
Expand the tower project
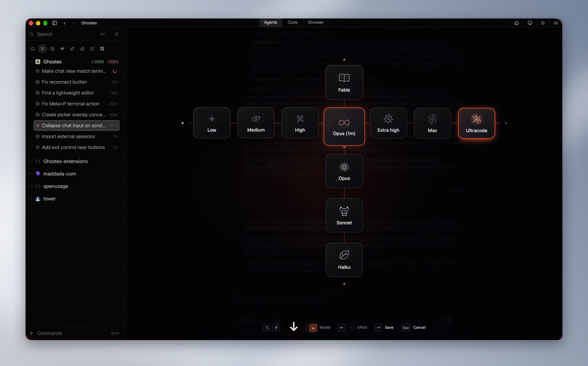[x=31, y=199]
